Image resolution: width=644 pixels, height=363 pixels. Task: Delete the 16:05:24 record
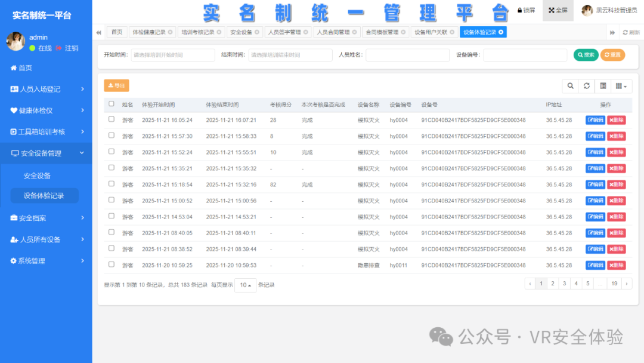(x=617, y=120)
